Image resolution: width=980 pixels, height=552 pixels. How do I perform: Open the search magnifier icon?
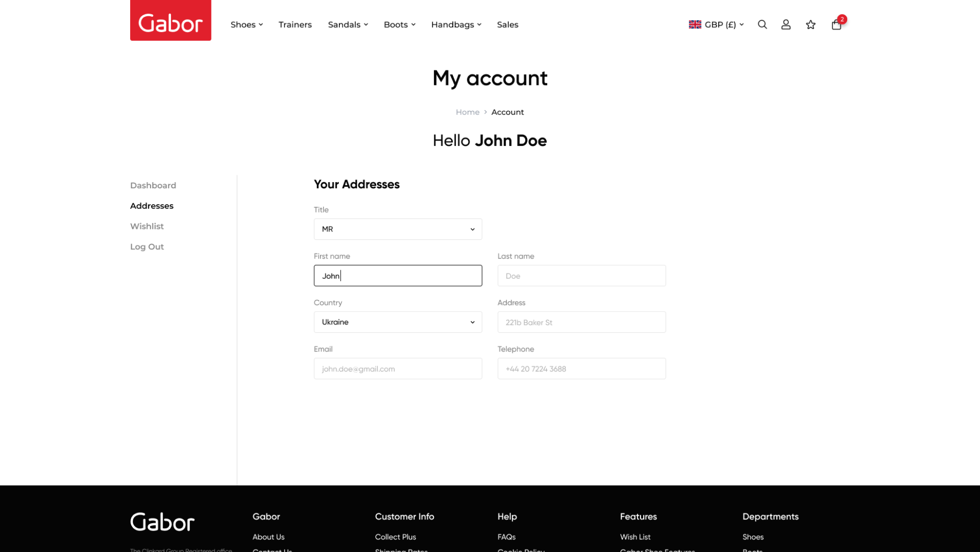tap(762, 25)
